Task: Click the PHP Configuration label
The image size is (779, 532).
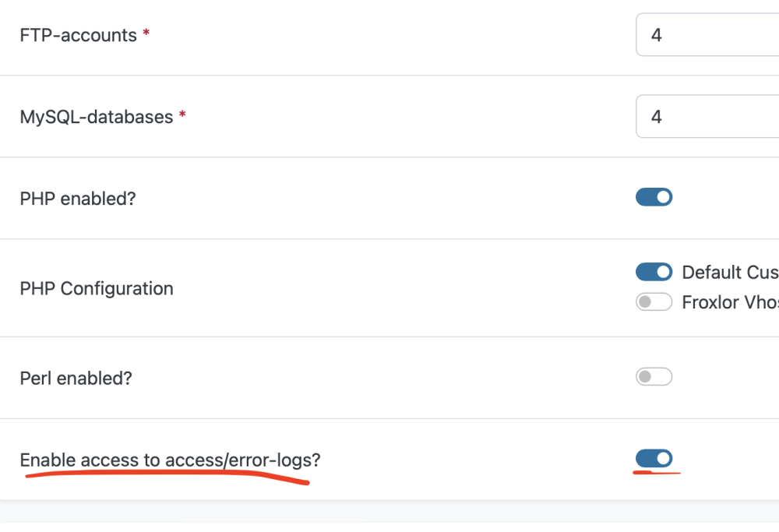Action: 96,288
